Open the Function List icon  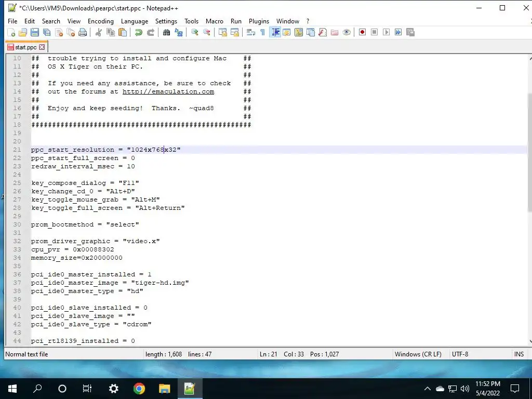[323, 33]
